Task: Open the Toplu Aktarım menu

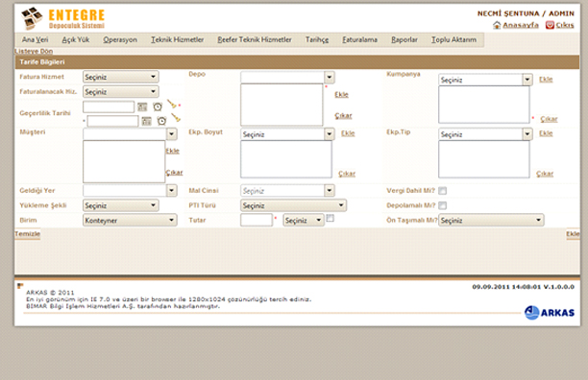Action: [x=453, y=39]
